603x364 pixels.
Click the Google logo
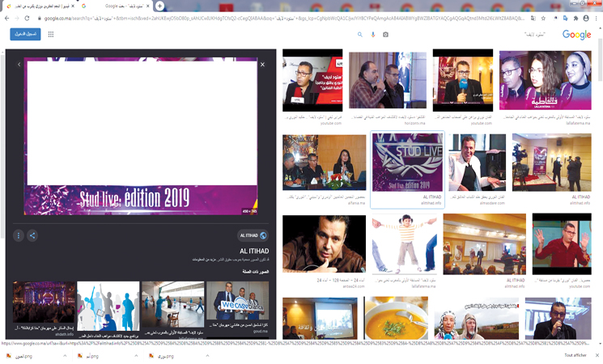576,35
